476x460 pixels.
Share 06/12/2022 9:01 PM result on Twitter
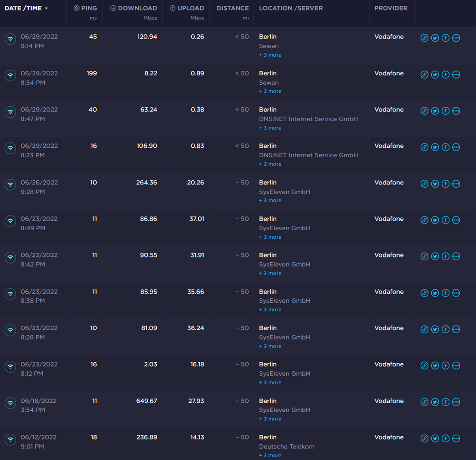435,439
